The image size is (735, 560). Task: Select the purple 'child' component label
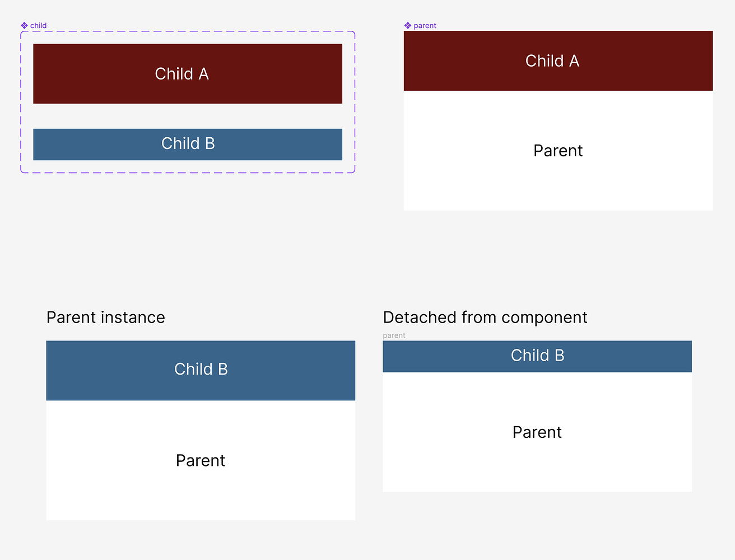pyautogui.click(x=39, y=26)
